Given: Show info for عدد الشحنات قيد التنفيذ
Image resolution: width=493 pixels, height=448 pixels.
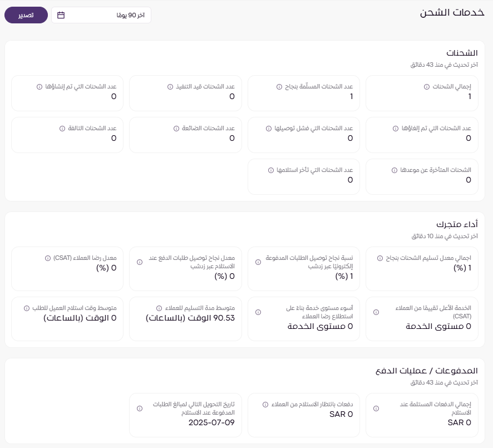Looking at the screenshot, I should [x=170, y=87].
